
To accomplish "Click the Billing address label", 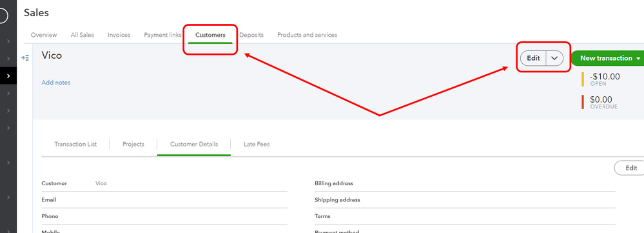I will pos(334,183).
